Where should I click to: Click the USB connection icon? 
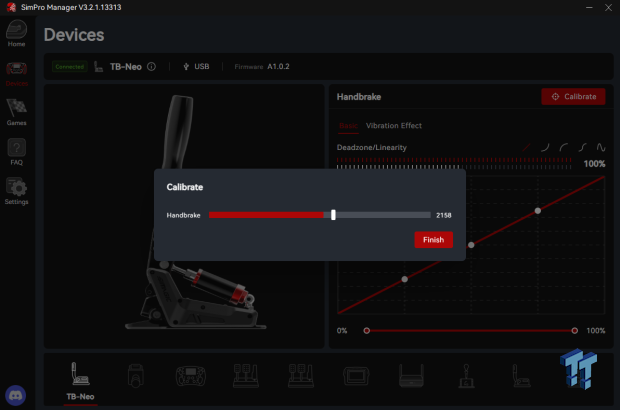(186, 66)
